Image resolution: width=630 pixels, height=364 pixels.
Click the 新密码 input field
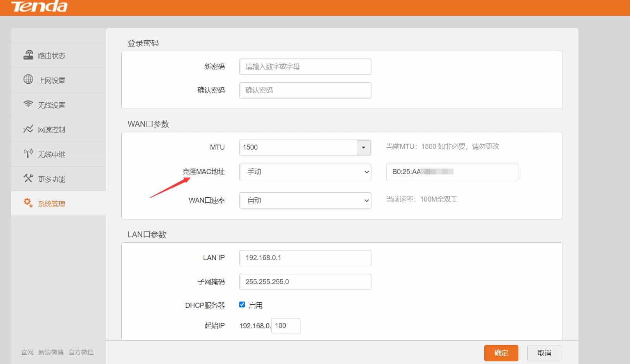click(x=305, y=67)
